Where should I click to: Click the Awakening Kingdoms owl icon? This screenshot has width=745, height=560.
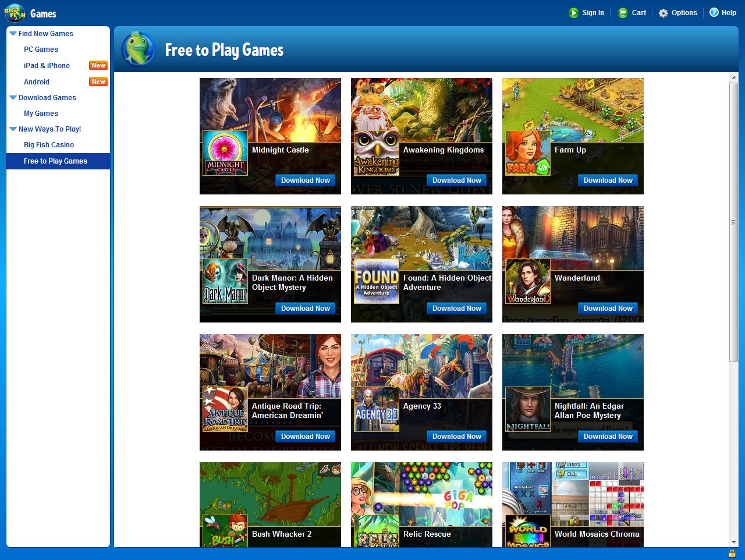point(377,153)
